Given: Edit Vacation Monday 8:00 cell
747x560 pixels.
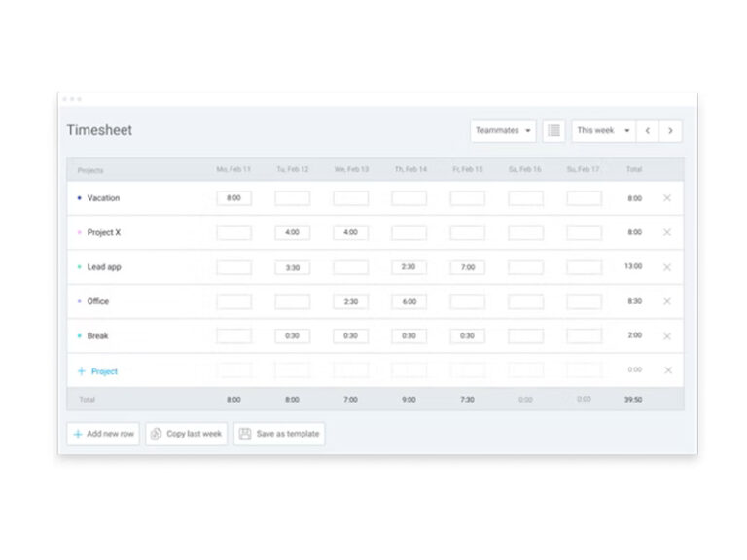Looking at the screenshot, I should pos(233,198).
